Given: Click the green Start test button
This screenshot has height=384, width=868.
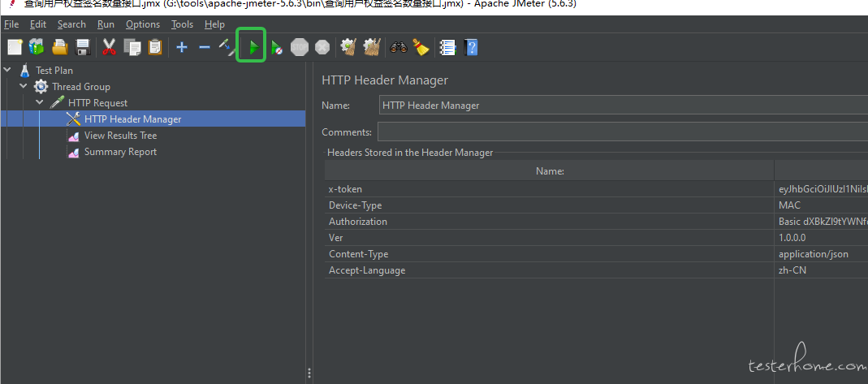Looking at the screenshot, I should [253, 47].
